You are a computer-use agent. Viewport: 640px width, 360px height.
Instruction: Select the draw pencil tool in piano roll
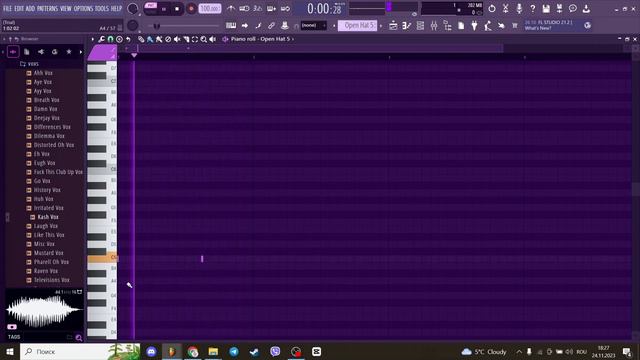(x=141, y=39)
